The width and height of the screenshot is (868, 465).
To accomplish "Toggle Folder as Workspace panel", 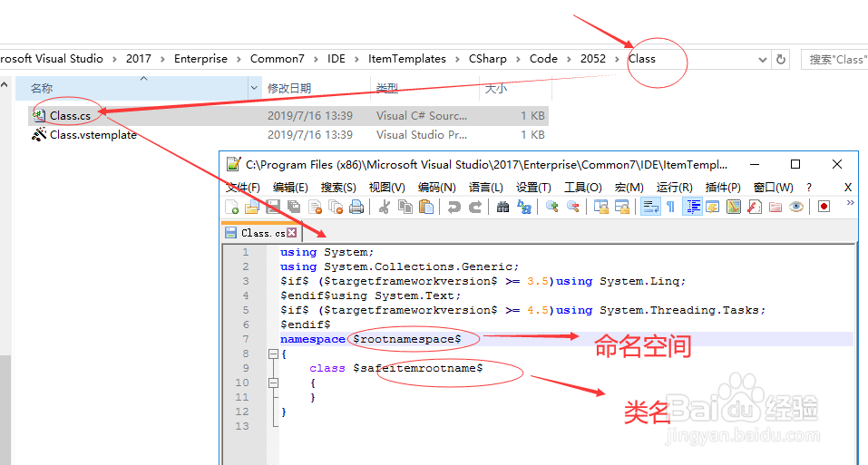I will (x=775, y=207).
